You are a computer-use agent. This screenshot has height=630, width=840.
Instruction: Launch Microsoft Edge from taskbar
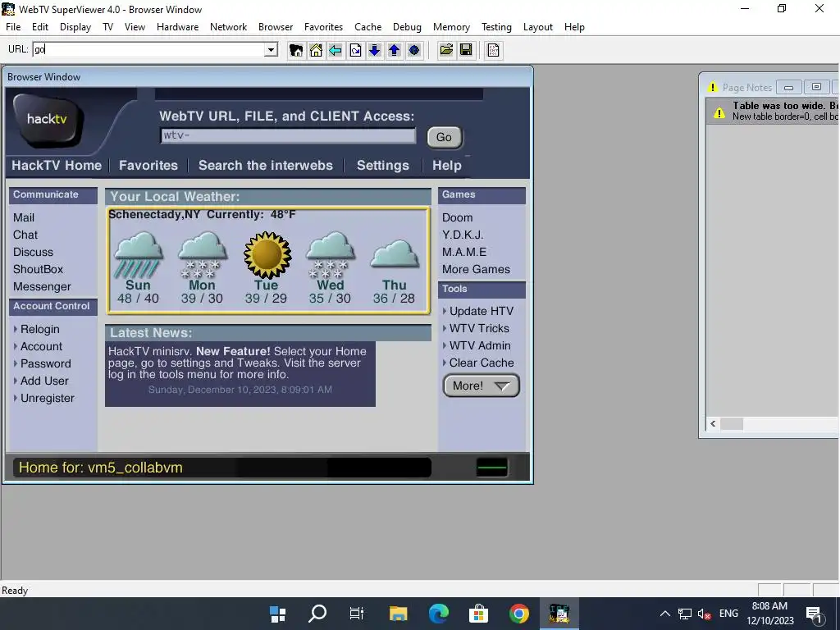(438, 614)
